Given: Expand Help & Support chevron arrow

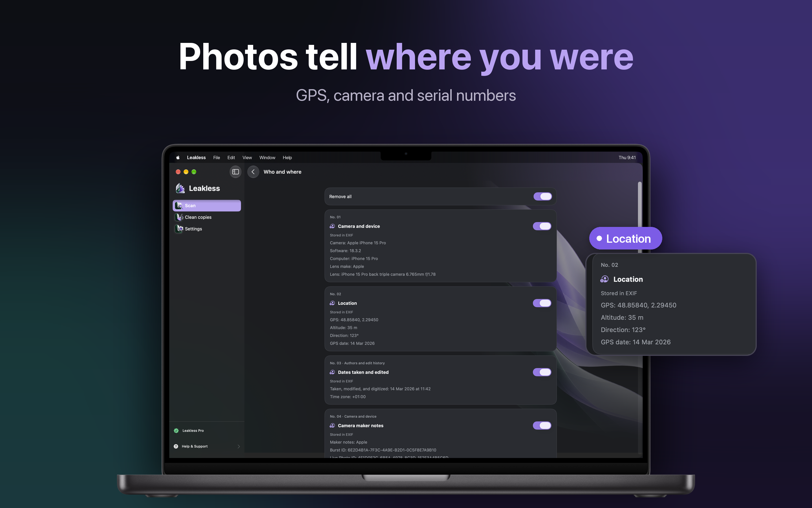Looking at the screenshot, I should click(239, 446).
